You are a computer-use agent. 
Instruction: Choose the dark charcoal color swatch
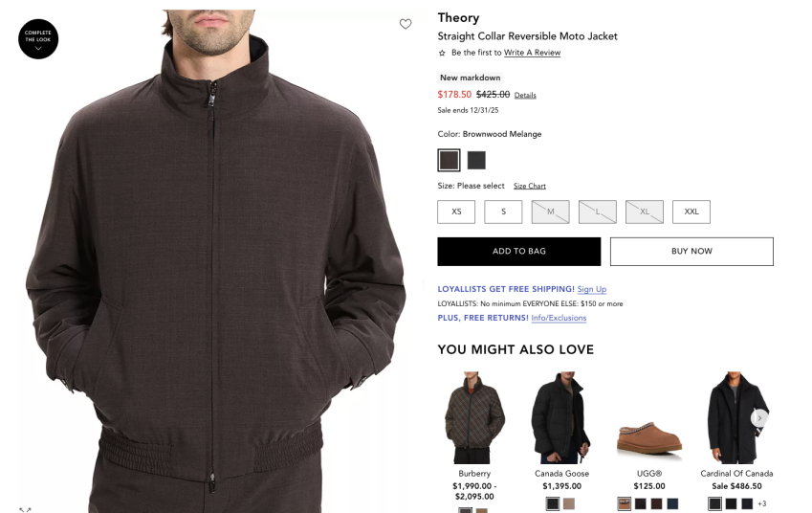tap(476, 160)
